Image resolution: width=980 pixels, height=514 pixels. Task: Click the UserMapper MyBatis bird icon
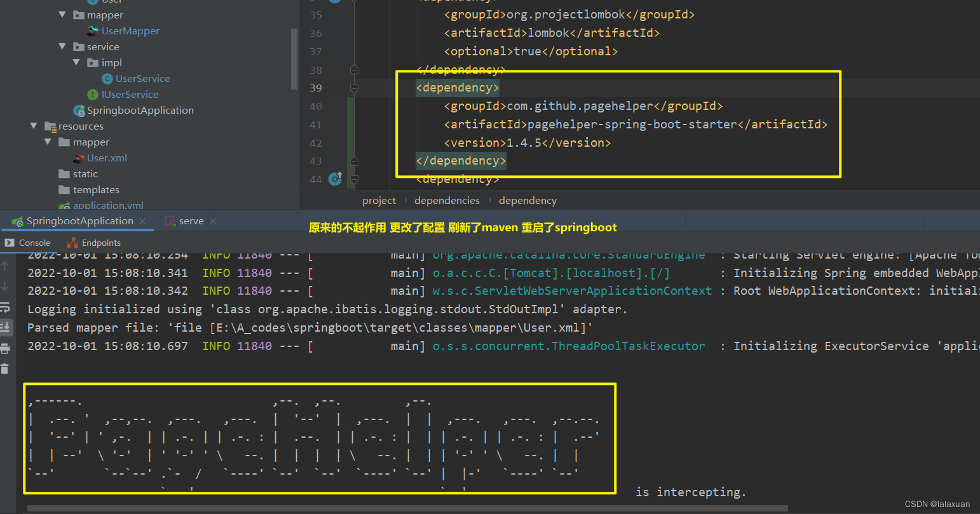coord(93,30)
